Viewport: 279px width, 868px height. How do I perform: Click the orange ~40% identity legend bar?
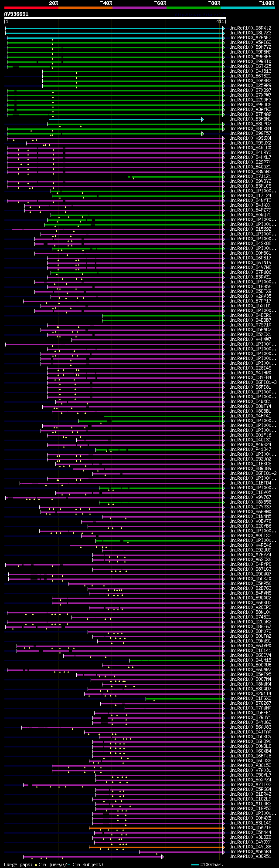click(85, 8)
